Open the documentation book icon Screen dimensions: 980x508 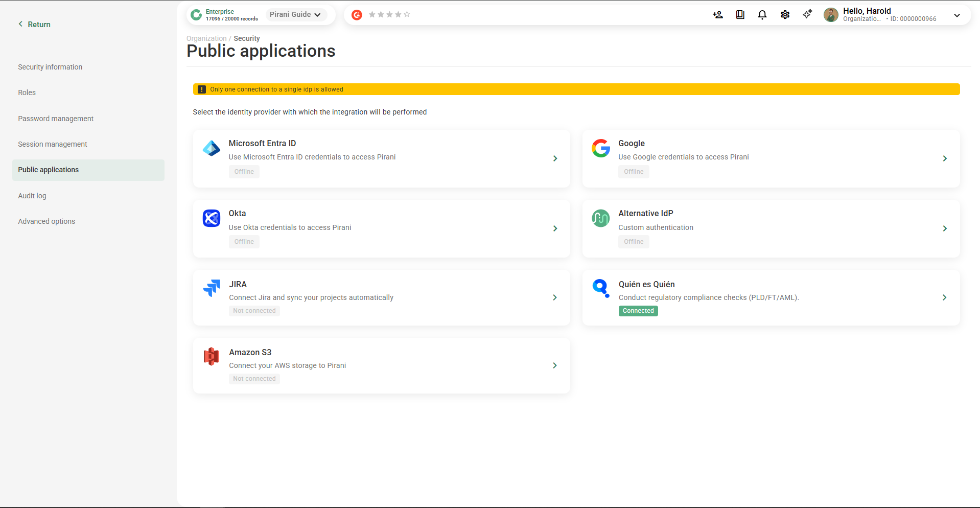point(740,15)
